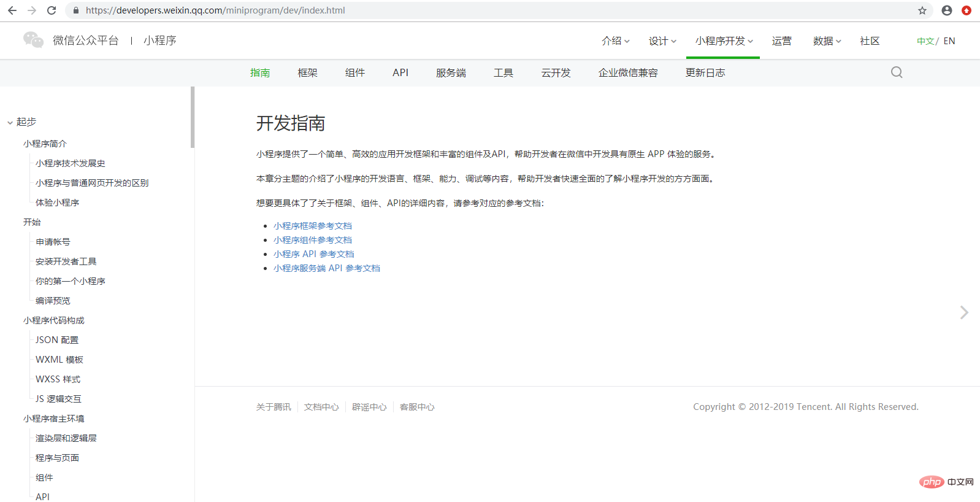Select 程序与页面 in the sidebar
Image resolution: width=980 pixels, height=502 pixels.
[57, 458]
